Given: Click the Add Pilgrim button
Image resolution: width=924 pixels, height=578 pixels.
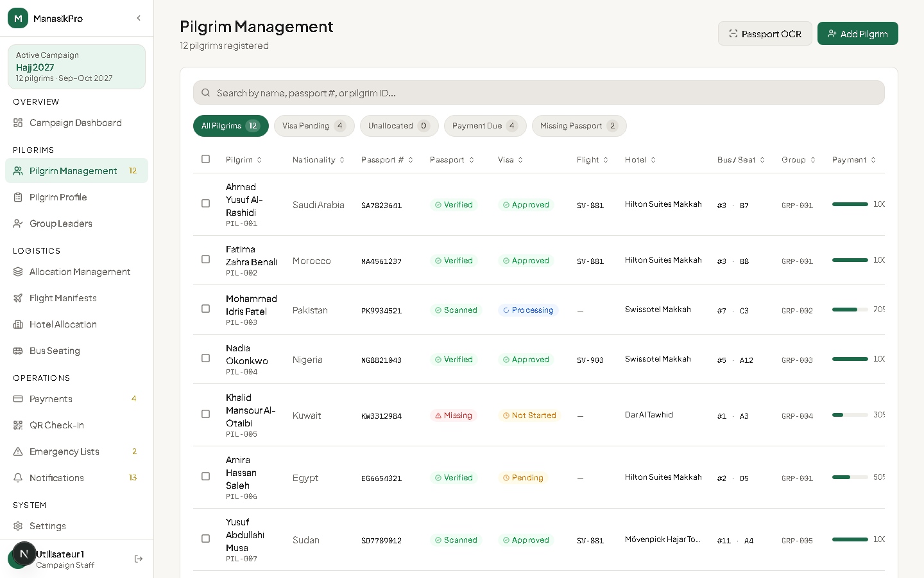Looking at the screenshot, I should pos(858,33).
